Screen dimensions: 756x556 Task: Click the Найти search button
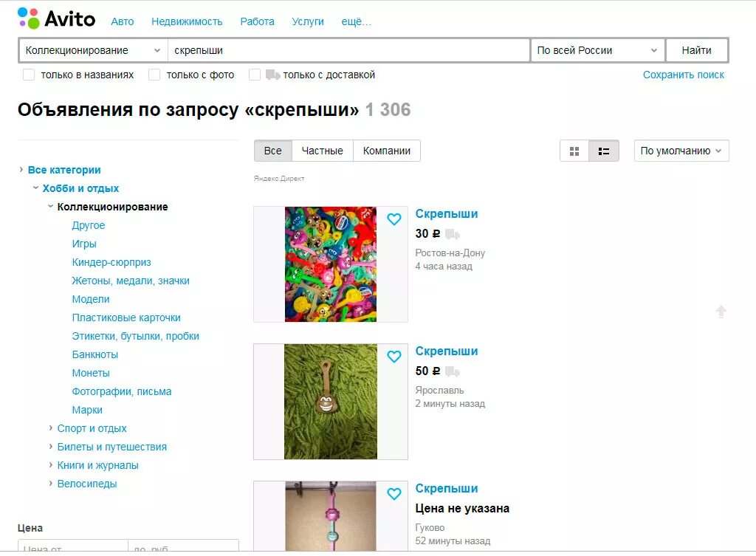697,51
